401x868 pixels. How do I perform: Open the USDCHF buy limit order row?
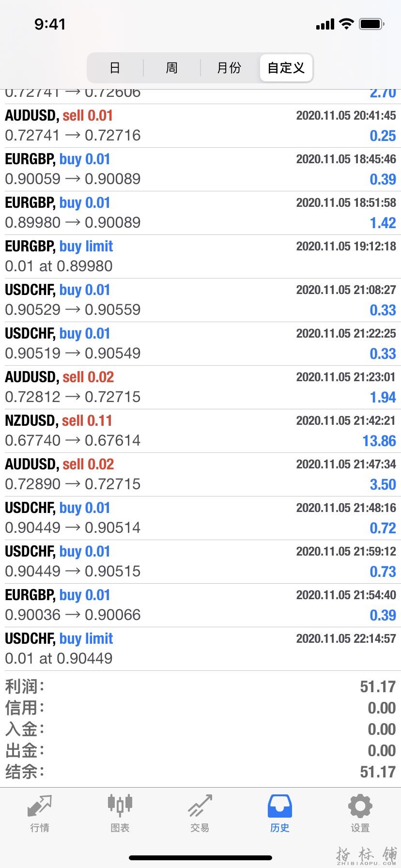pyautogui.click(x=200, y=649)
